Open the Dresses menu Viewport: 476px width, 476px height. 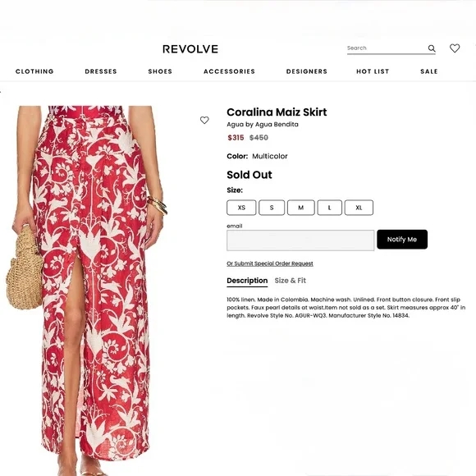pyautogui.click(x=101, y=71)
